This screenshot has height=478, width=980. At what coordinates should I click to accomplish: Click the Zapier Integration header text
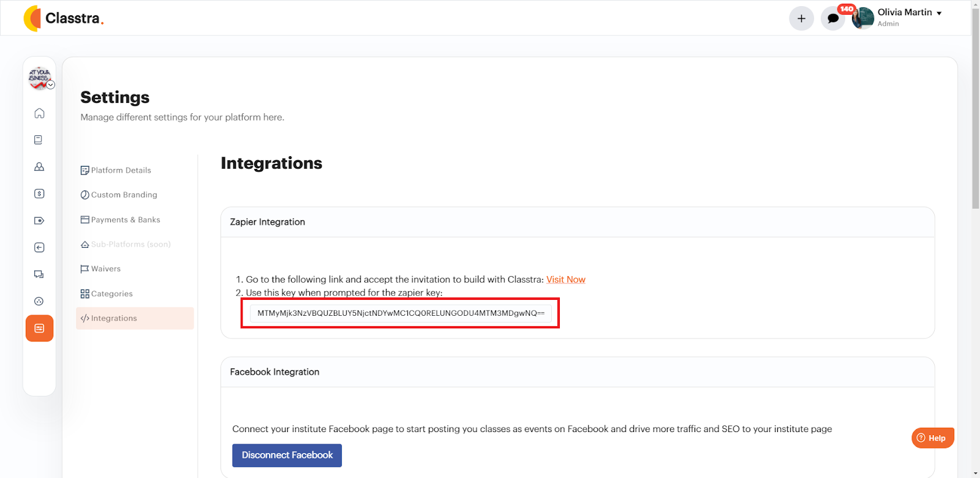pos(268,222)
